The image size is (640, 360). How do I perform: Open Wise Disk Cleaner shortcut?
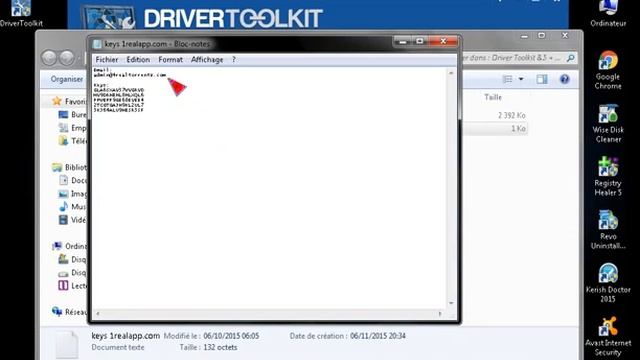click(608, 123)
